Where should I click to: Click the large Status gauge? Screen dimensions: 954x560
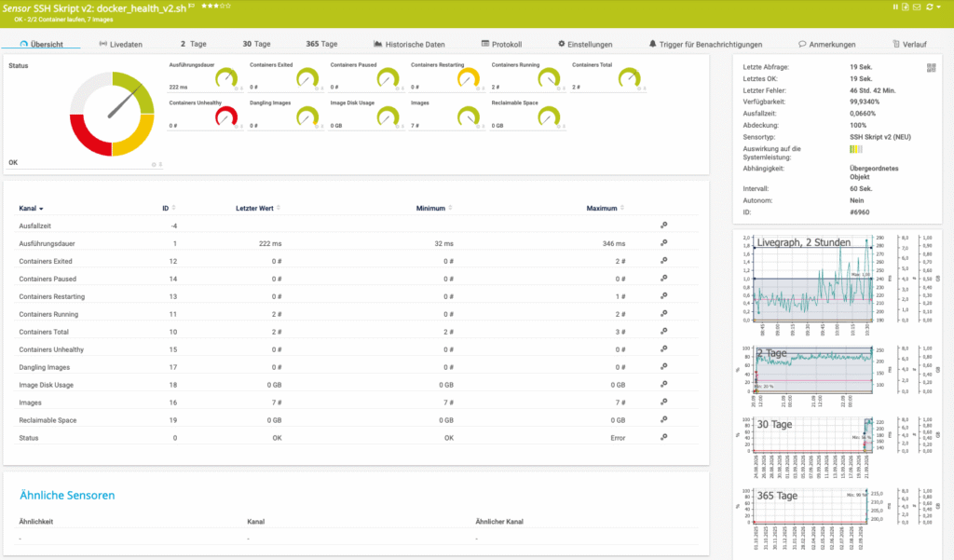(112, 114)
